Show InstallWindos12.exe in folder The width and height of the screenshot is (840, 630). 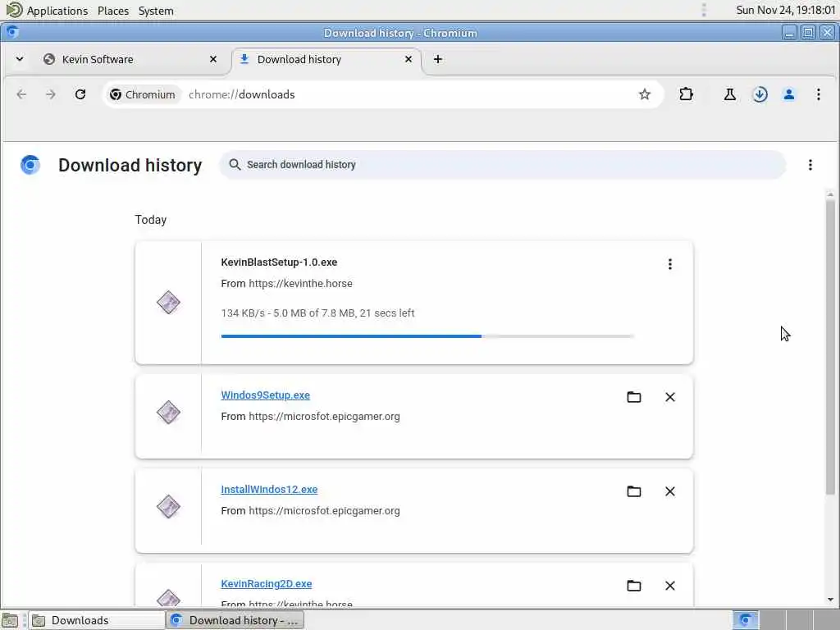tap(634, 491)
